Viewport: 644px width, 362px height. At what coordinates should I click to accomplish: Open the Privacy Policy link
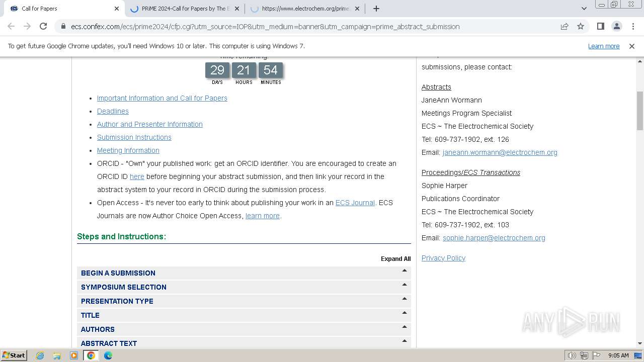[x=443, y=258]
